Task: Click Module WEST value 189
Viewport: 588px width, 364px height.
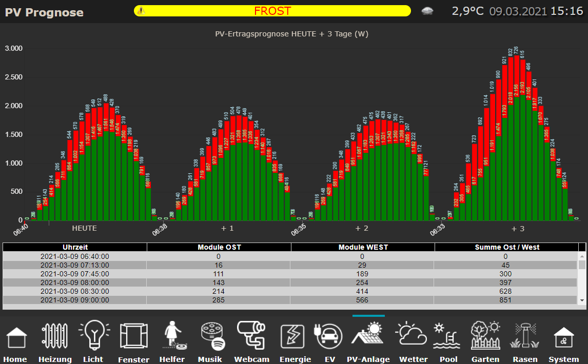Action: (x=362, y=274)
